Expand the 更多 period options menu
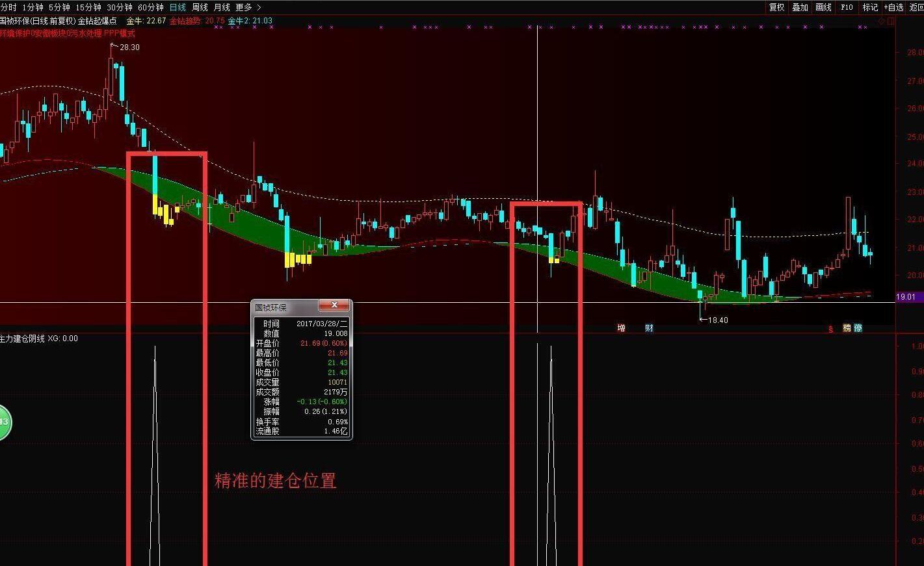 [248, 7]
